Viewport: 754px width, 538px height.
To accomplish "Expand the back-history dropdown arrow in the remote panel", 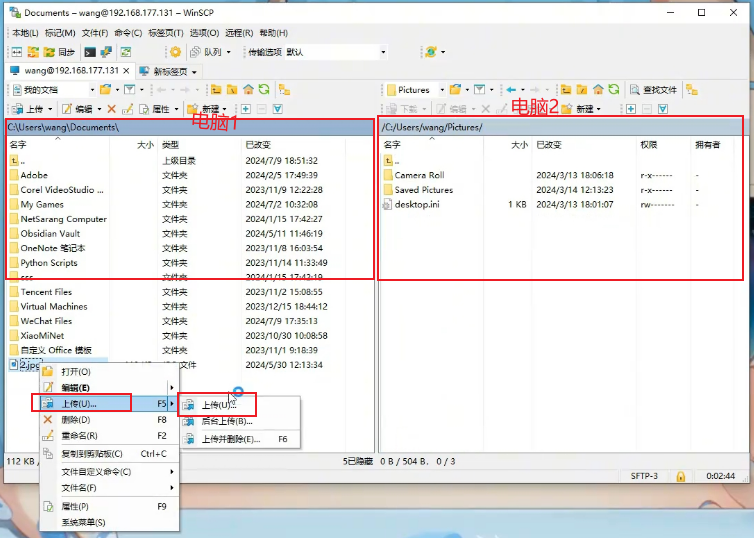I will pyautogui.click(x=523, y=90).
